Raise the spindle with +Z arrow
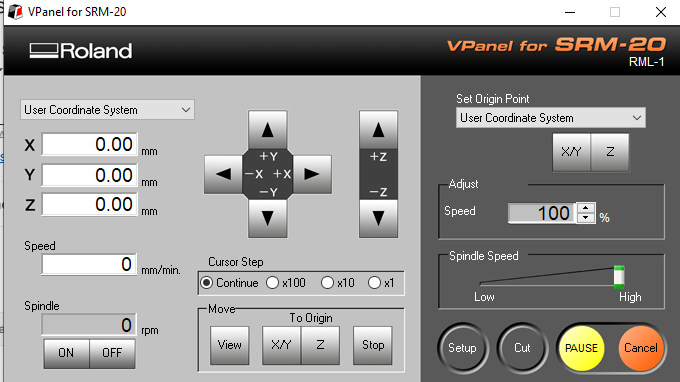Image resolution: width=680 pixels, height=382 pixels. [x=378, y=130]
